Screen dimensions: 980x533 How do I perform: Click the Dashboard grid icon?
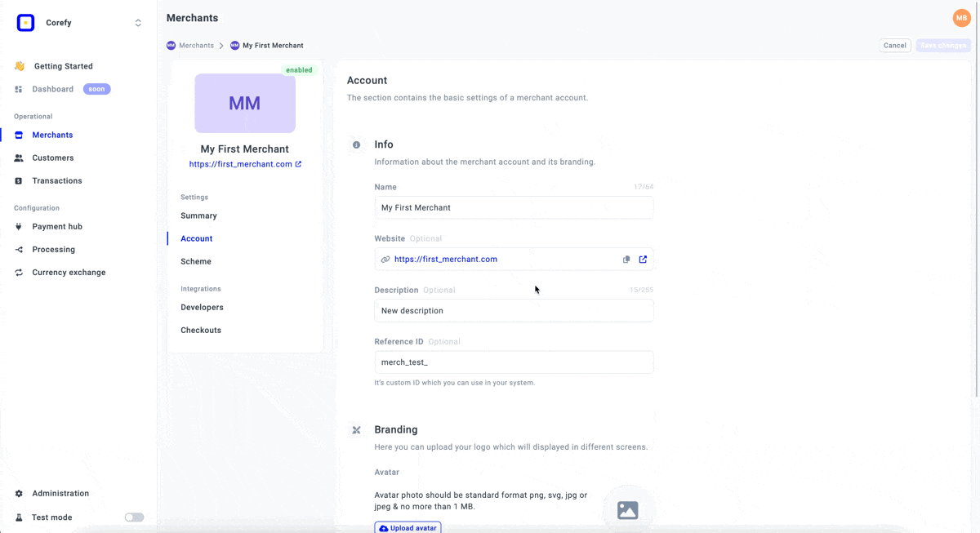19,89
